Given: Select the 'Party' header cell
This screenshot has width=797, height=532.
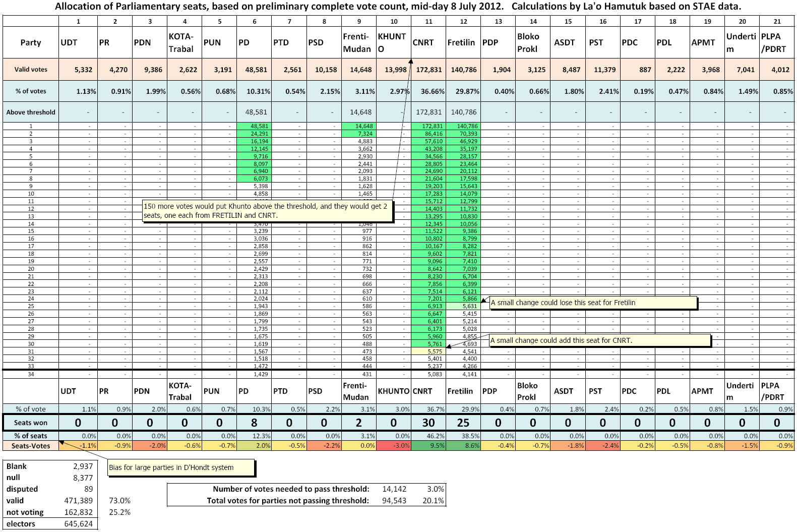Looking at the screenshot, I should coord(31,42).
